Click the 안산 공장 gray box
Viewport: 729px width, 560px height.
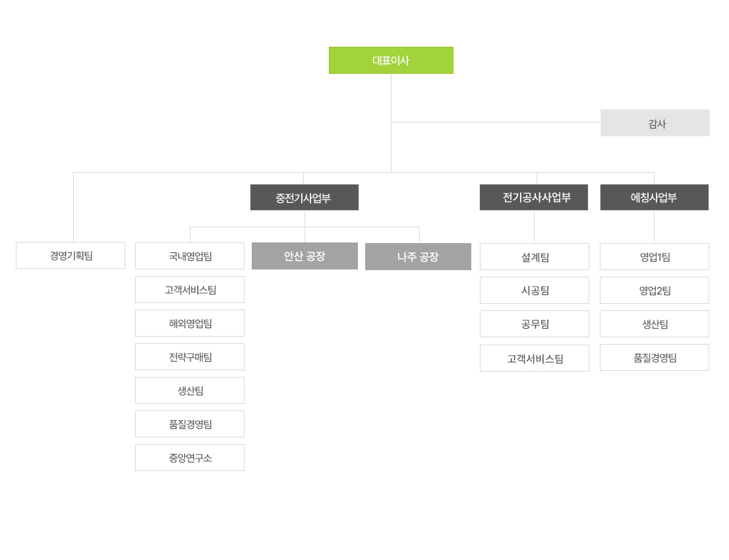[305, 256]
